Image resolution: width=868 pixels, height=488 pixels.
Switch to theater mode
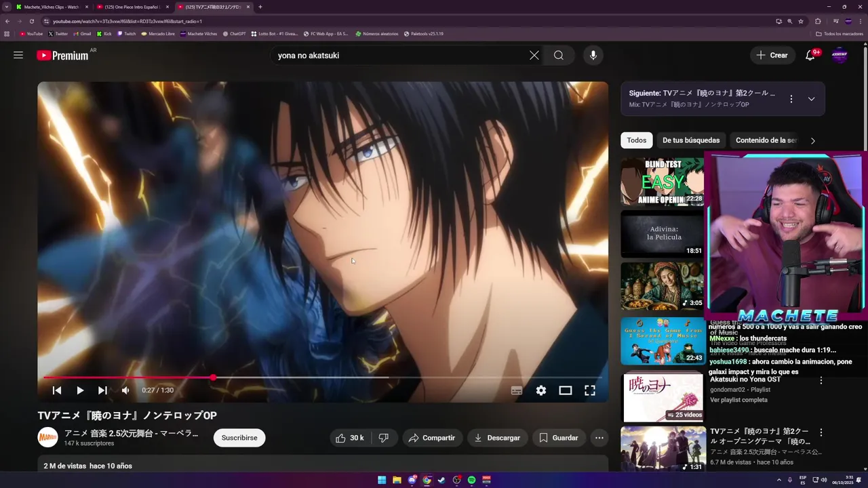pos(565,390)
